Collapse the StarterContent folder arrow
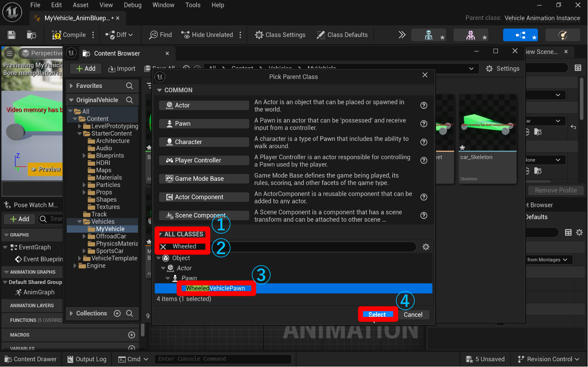Screen dimensions: 588x367 point(80,133)
